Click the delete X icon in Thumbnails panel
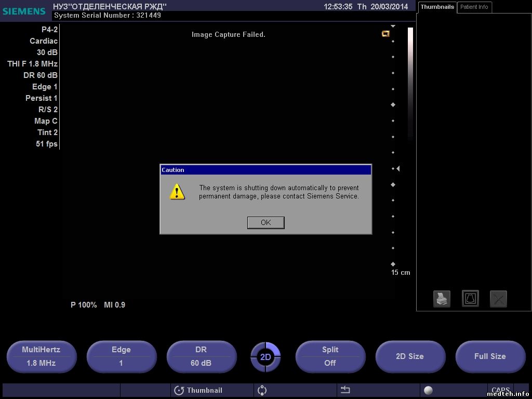 click(x=498, y=299)
